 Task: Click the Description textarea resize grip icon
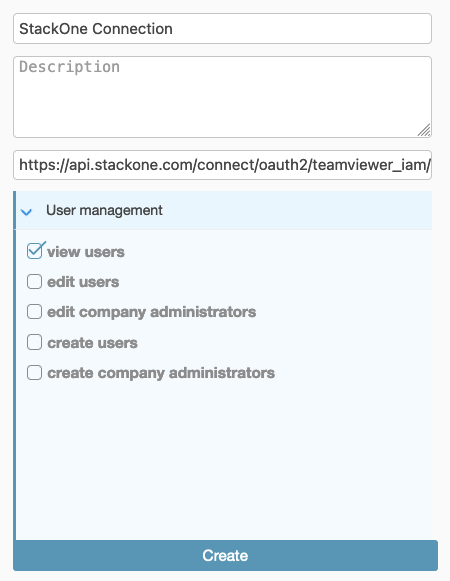click(x=424, y=130)
